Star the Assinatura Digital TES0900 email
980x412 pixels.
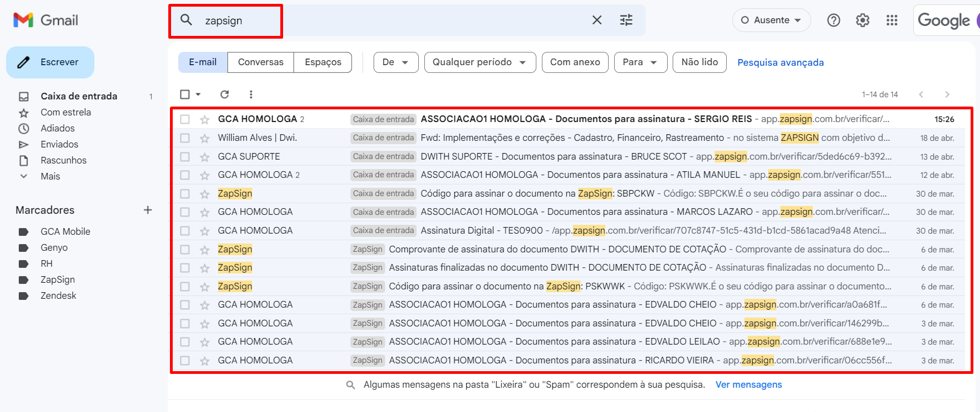tap(205, 231)
